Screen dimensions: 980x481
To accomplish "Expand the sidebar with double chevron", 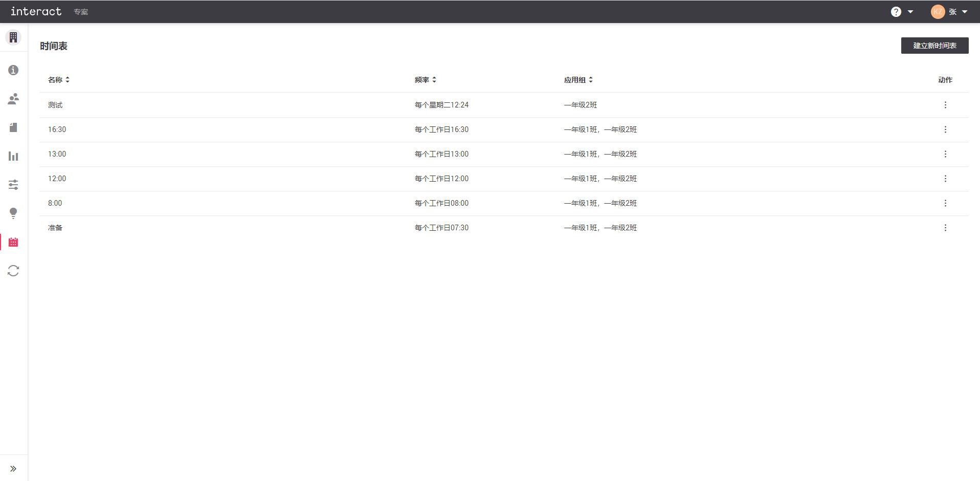I will 13,469.
